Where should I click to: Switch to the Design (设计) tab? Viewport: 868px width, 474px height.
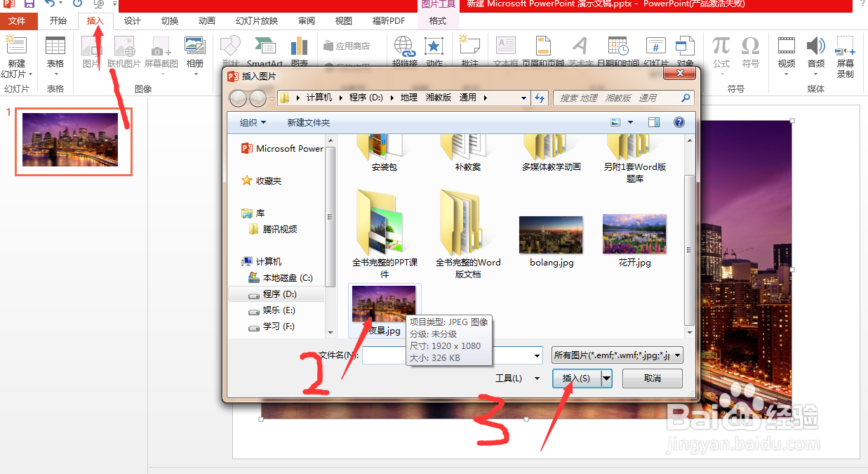(133, 21)
